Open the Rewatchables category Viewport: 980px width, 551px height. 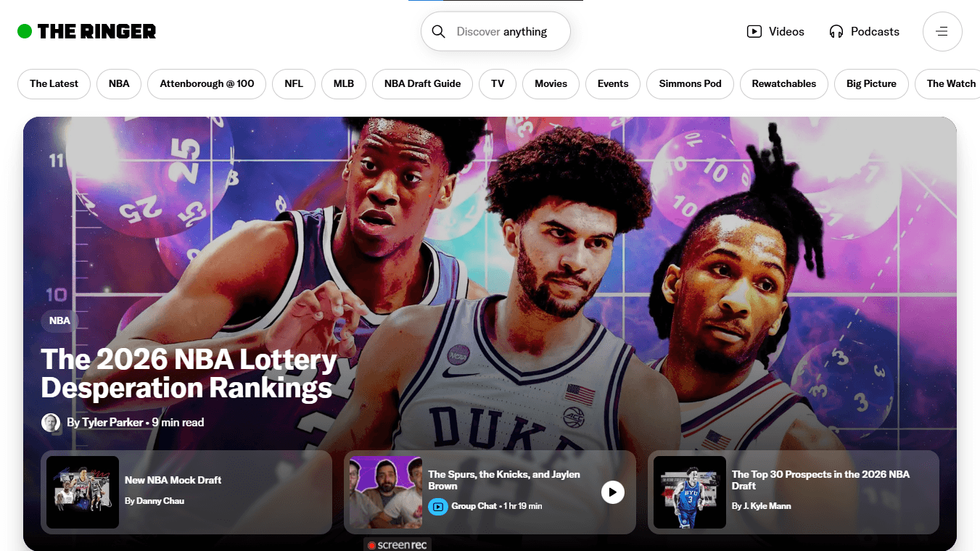[x=784, y=84]
